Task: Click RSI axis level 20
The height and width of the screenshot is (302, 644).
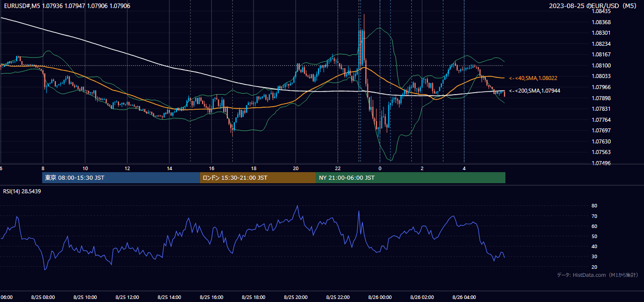Action: click(x=594, y=267)
